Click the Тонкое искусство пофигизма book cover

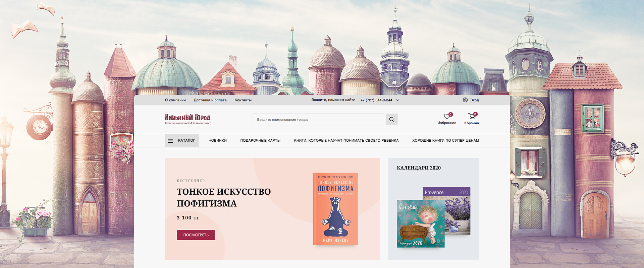tap(335, 209)
